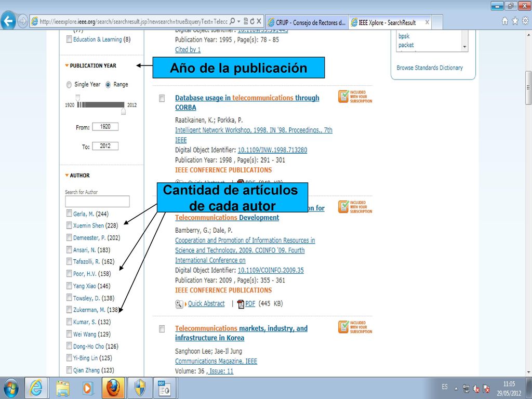Open the Windows Start button

[10, 388]
